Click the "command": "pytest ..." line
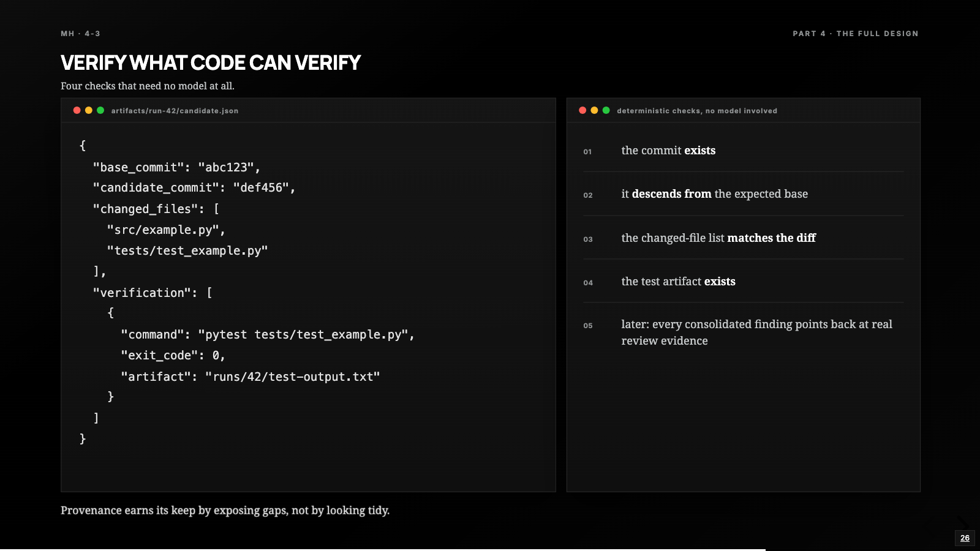This screenshot has height=551, width=980. (x=268, y=334)
